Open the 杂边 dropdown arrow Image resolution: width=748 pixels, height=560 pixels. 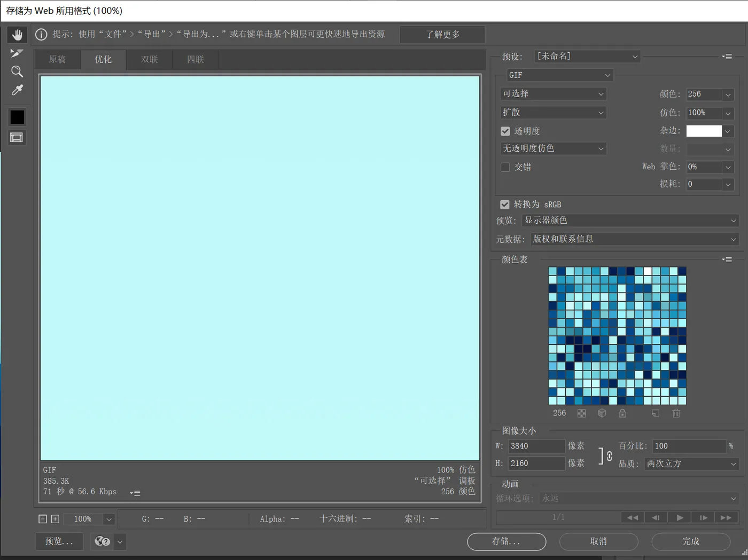728,131
